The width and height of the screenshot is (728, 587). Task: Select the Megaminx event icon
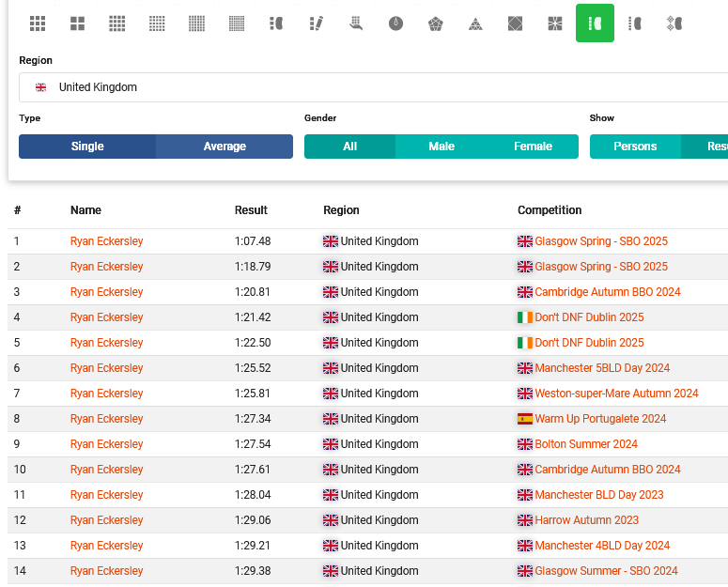(436, 23)
